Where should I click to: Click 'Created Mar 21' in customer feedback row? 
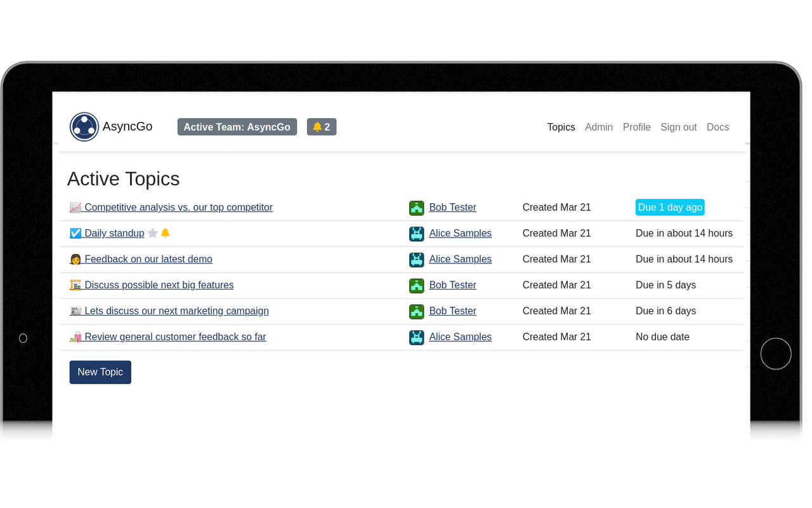(x=557, y=337)
